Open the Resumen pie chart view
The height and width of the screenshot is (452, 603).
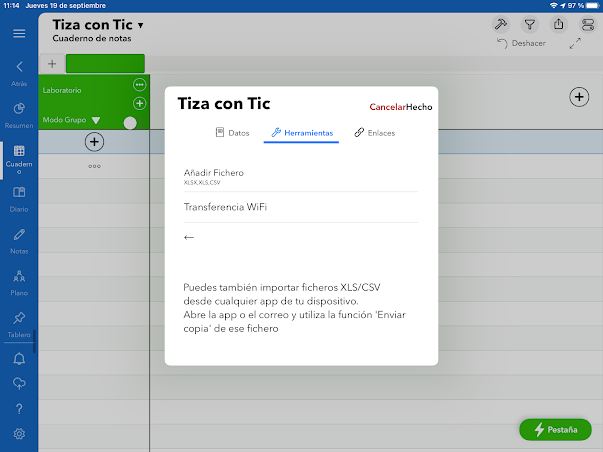(x=19, y=115)
